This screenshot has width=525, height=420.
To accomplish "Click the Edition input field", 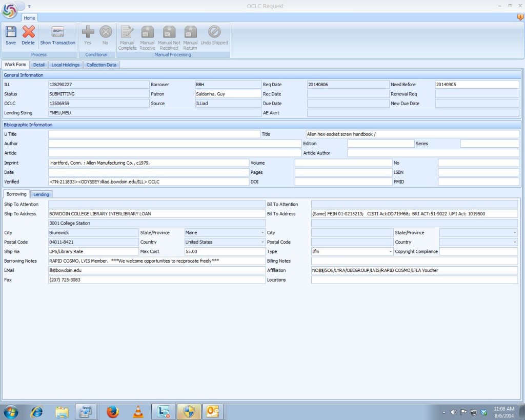I will tap(381, 144).
